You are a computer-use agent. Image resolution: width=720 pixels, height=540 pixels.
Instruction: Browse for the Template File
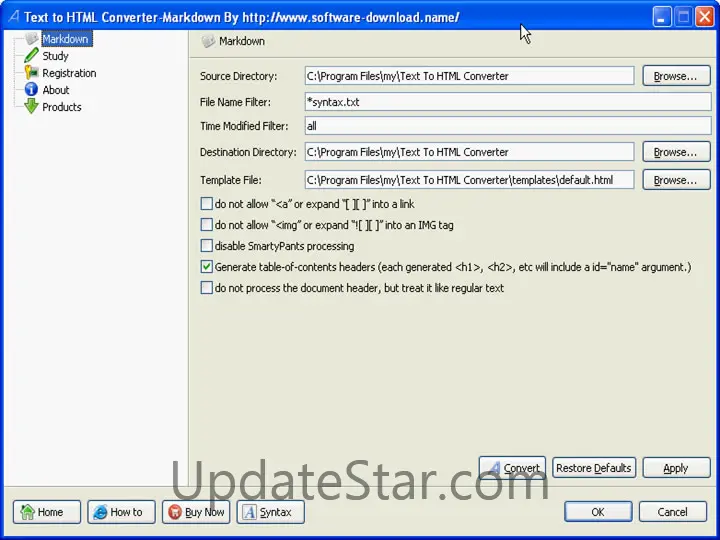coord(676,180)
